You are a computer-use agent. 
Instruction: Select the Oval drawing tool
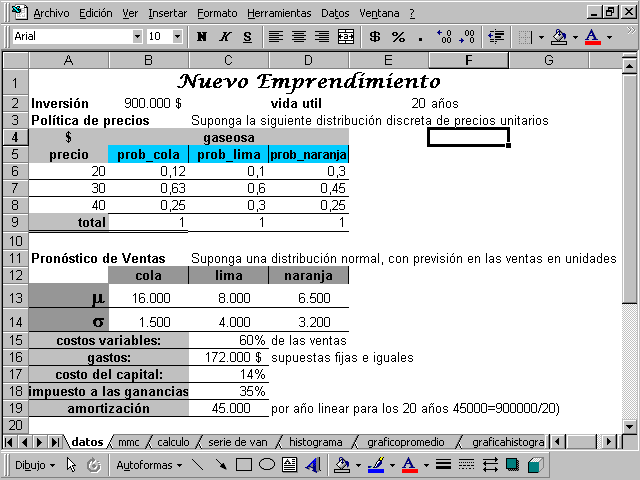(267, 465)
